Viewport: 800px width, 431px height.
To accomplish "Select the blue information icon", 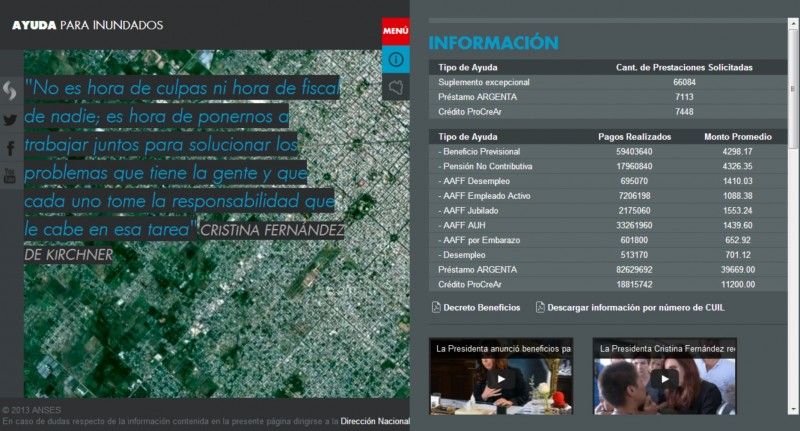I will tap(395, 59).
